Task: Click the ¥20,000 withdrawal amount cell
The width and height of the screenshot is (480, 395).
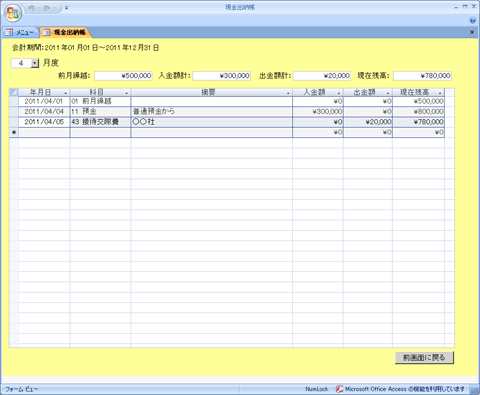Action: 368,122
